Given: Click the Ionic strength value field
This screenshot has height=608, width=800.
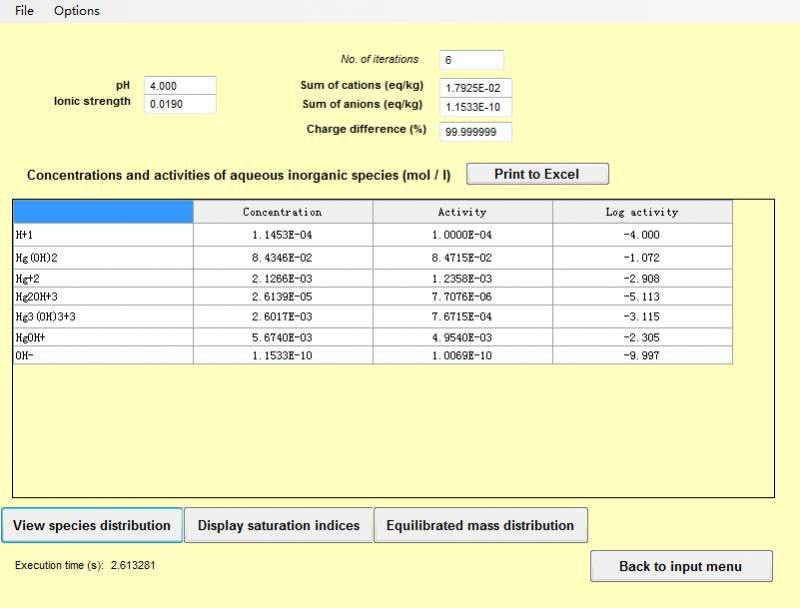Looking at the screenshot, I should [x=180, y=104].
